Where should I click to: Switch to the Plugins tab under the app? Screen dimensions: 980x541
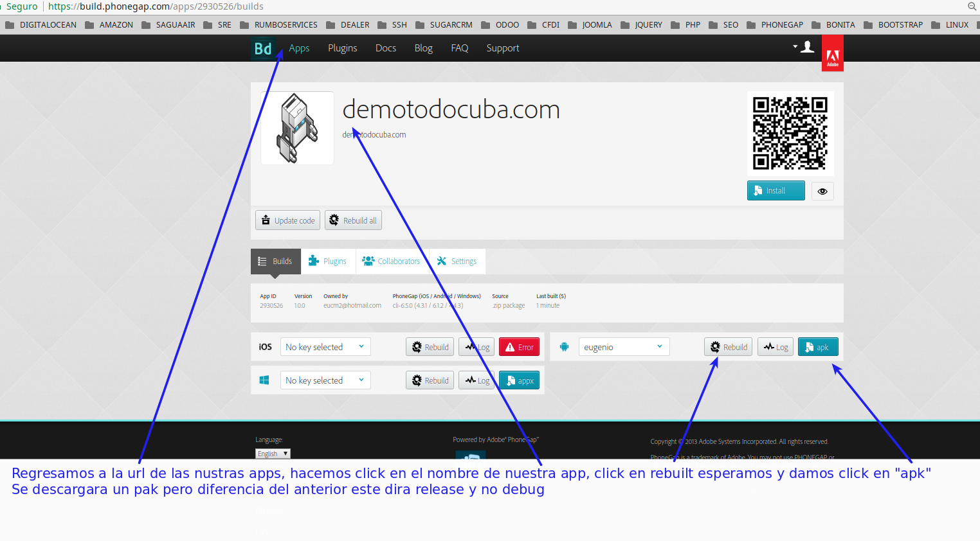coord(328,262)
